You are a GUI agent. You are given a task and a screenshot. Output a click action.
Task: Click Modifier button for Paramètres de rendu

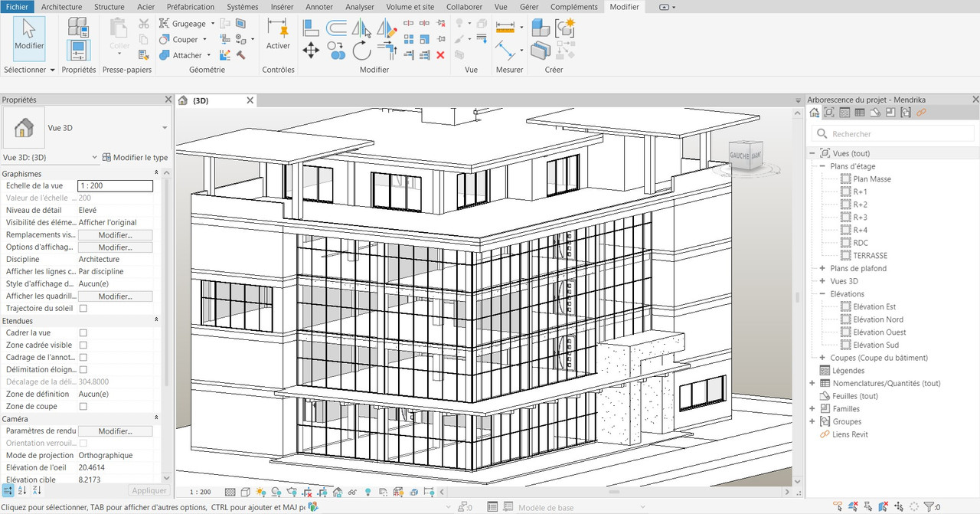click(115, 431)
